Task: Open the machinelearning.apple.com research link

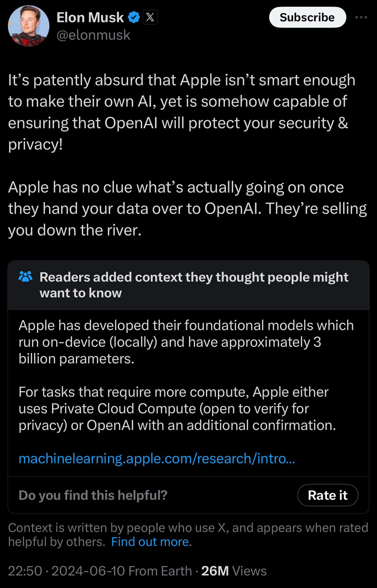Action: coord(157,458)
